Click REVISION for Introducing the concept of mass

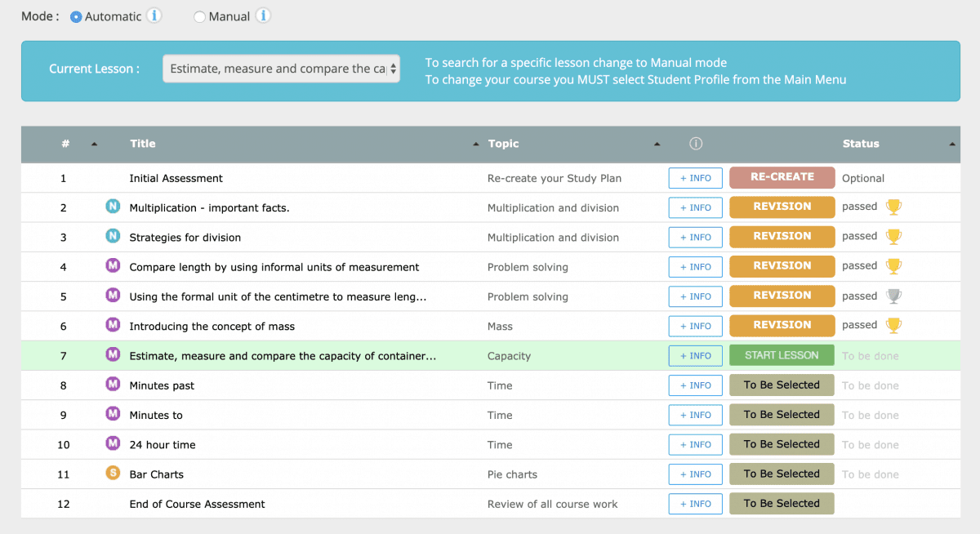[782, 326]
